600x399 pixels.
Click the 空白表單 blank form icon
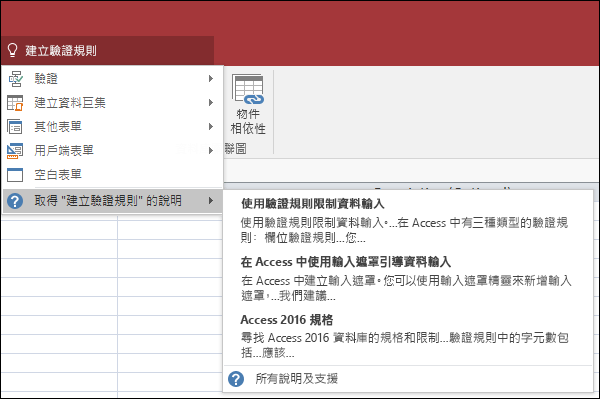click(15, 175)
